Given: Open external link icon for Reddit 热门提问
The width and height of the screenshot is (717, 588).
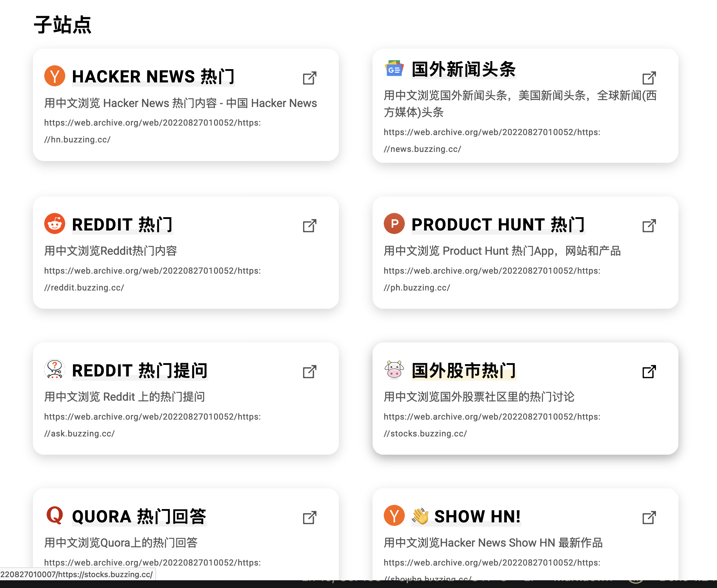Looking at the screenshot, I should pos(310,372).
